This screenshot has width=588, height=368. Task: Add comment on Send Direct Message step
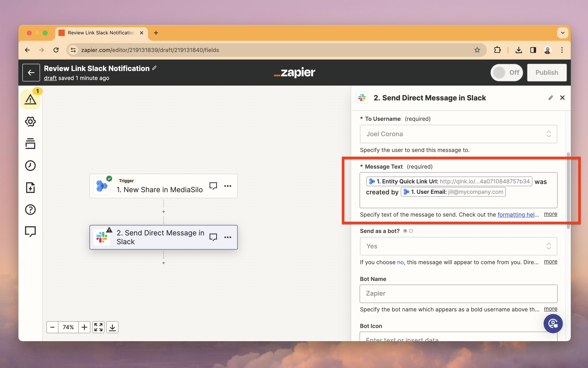click(x=213, y=237)
